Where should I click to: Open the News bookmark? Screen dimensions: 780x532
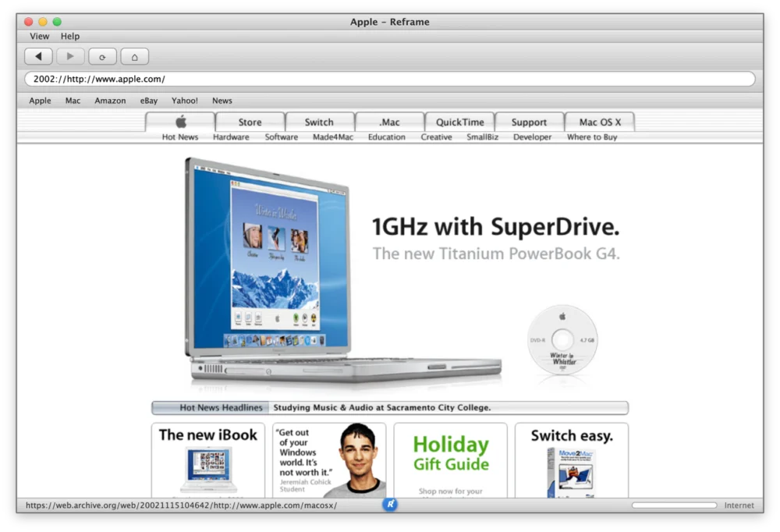click(x=222, y=101)
